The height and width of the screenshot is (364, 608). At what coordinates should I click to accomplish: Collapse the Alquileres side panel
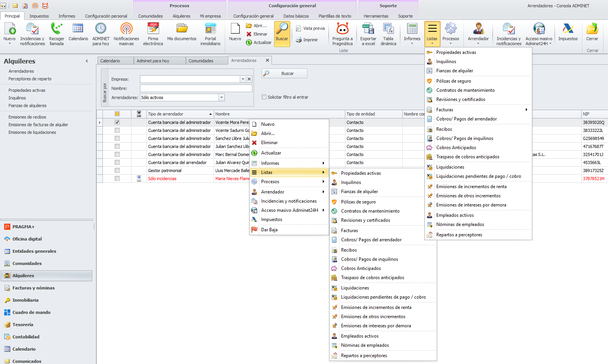pyautogui.click(x=87, y=61)
